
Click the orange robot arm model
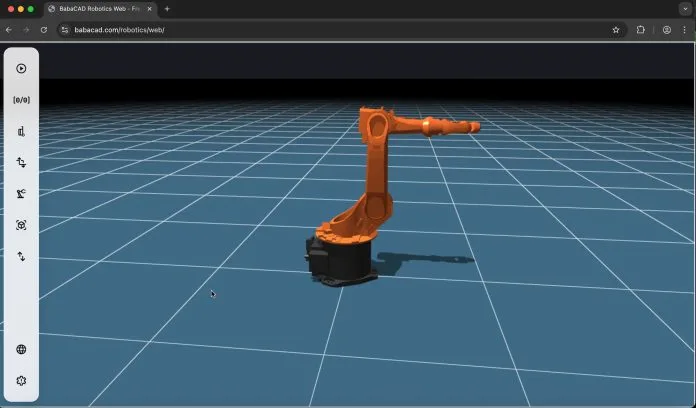point(377,173)
